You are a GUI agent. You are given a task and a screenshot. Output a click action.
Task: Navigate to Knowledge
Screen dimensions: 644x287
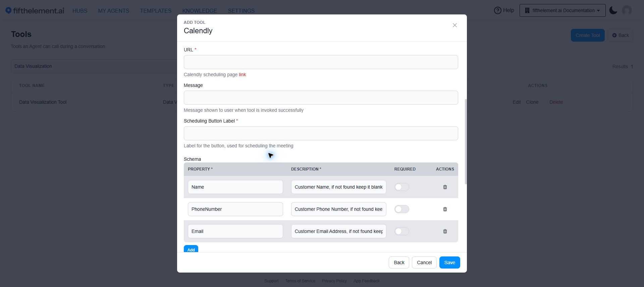(x=200, y=11)
